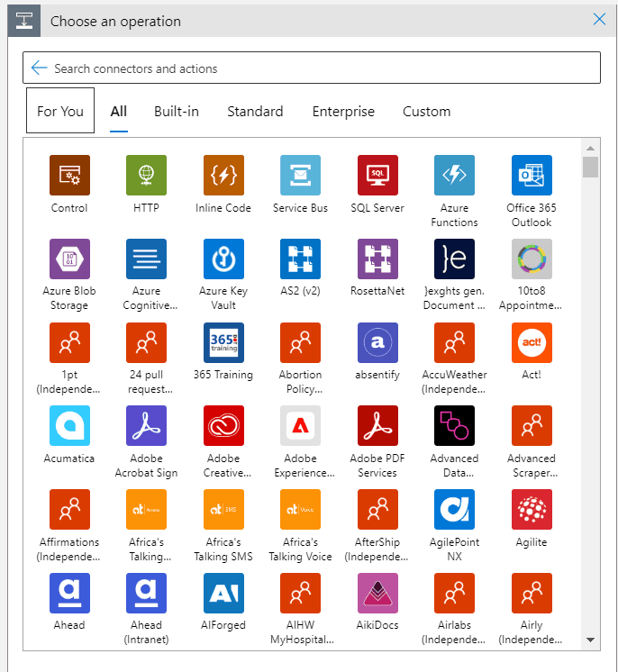The height and width of the screenshot is (672, 618).
Task: Switch to the All tab
Action: pyautogui.click(x=119, y=112)
